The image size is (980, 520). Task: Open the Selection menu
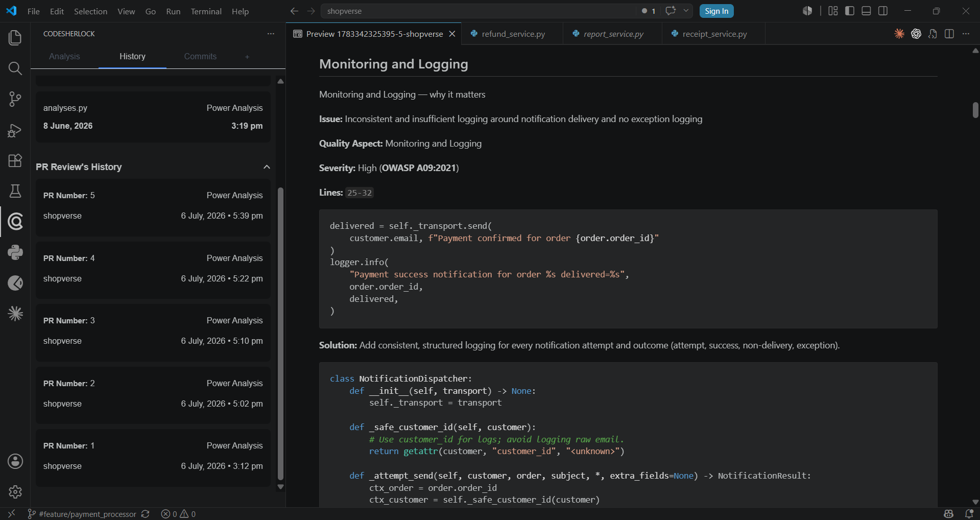[90, 11]
